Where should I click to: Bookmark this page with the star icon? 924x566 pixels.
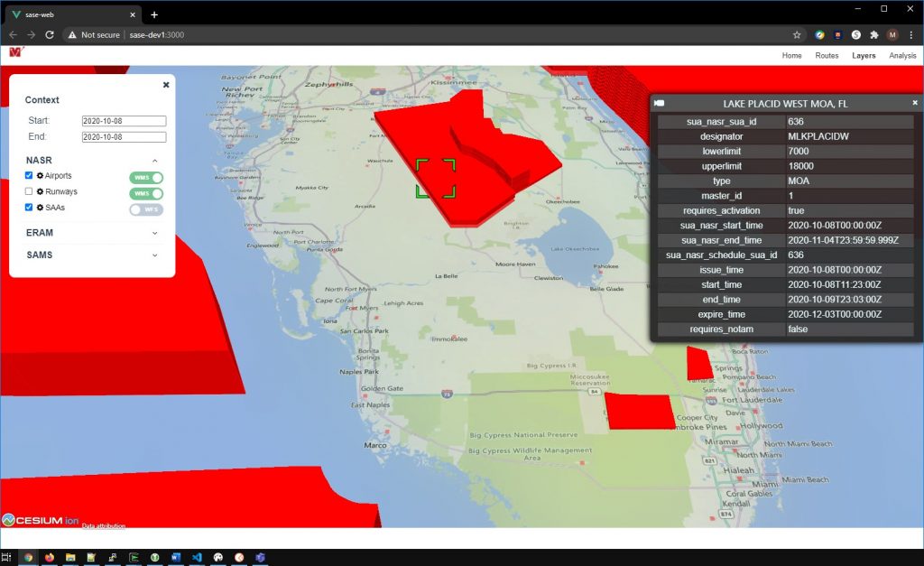(x=797, y=35)
